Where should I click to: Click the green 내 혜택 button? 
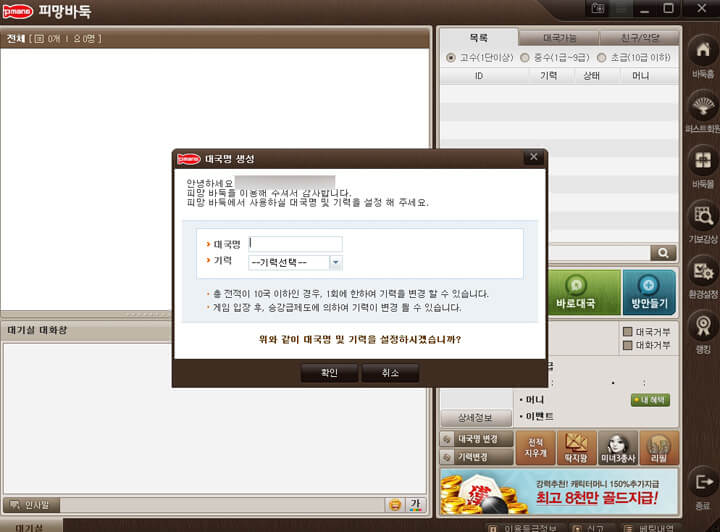(650, 400)
